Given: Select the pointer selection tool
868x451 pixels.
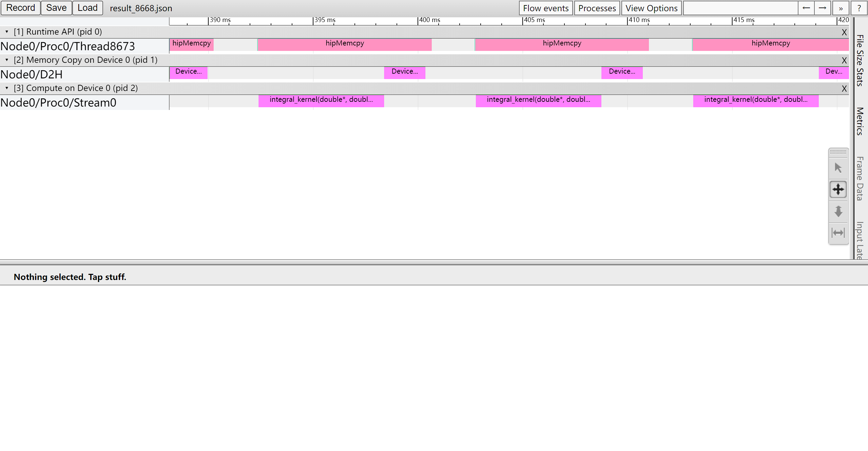Looking at the screenshot, I should pos(838,168).
